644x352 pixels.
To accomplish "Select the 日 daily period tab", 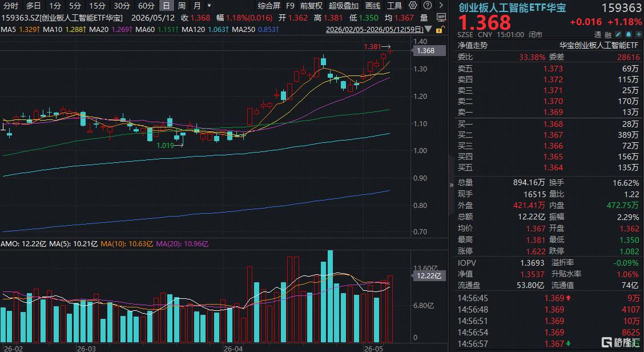I will (x=166, y=6).
